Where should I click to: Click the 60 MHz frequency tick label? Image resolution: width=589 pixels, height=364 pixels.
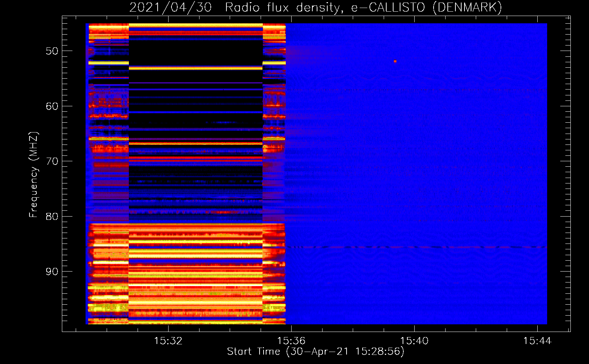tap(52, 106)
